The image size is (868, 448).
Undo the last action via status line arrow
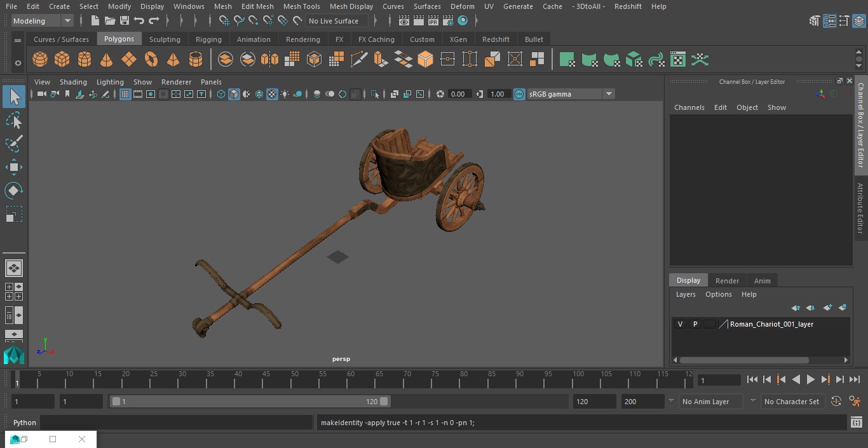pos(139,21)
